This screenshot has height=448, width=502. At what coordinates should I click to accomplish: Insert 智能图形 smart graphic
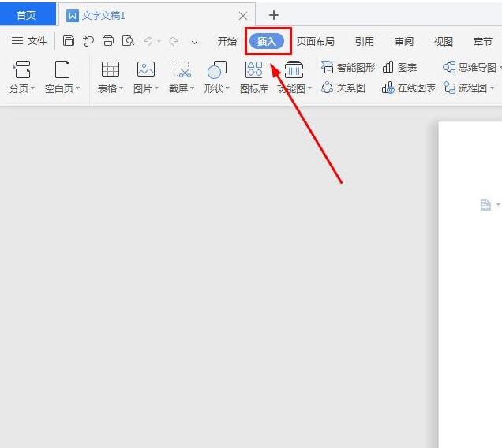(348, 68)
